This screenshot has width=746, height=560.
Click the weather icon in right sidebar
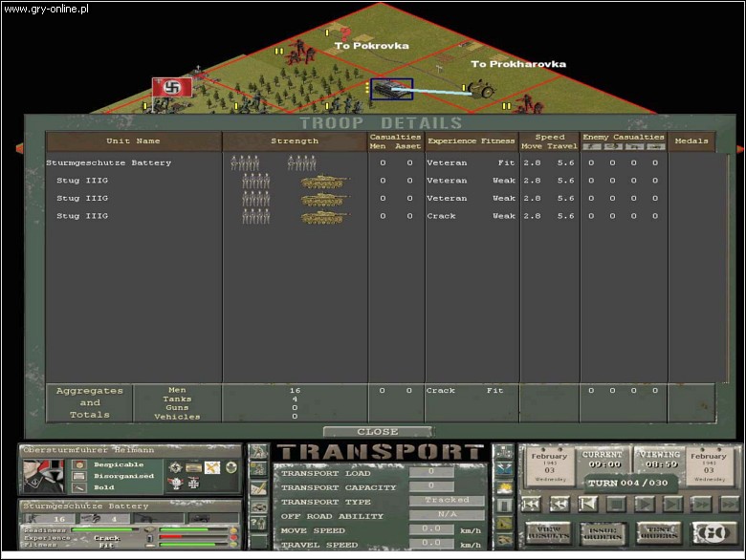[504, 486]
